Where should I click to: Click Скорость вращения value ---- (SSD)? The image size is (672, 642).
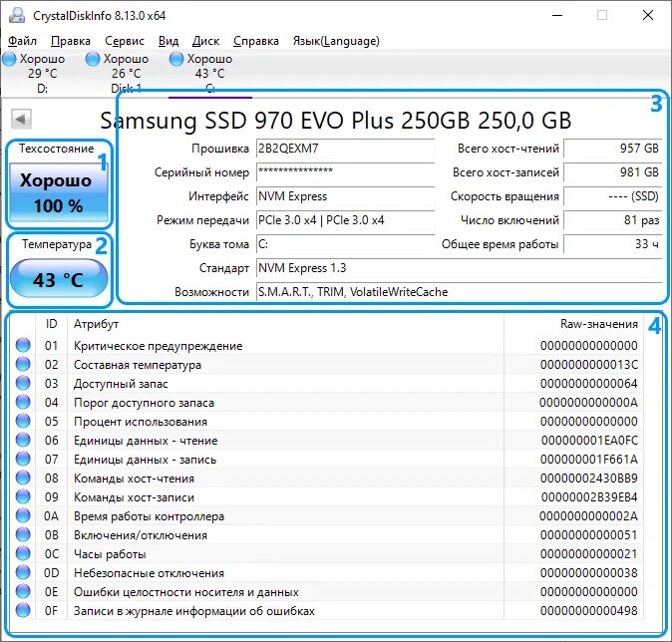point(613,196)
